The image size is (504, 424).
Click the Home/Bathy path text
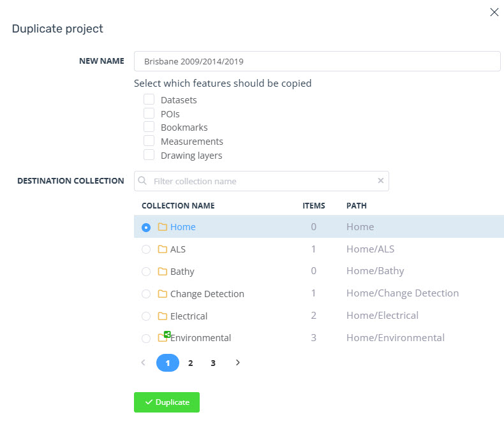coord(375,271)
